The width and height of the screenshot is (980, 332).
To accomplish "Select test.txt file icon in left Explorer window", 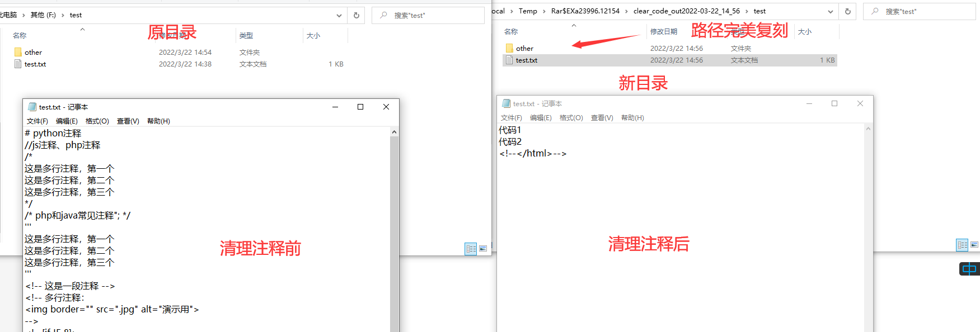I will pos(18,64).
